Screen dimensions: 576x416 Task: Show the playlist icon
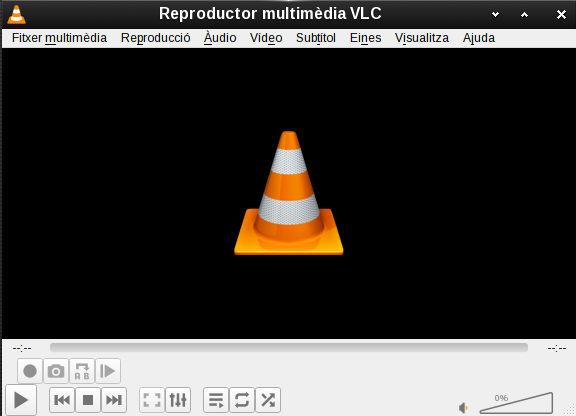click(x=216, y=400)
